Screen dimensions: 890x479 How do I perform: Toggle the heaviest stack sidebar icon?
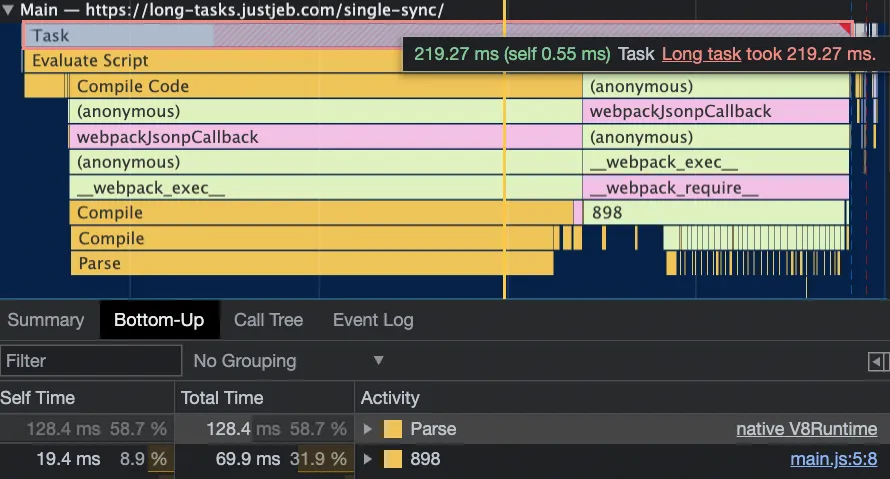[878, 361]
